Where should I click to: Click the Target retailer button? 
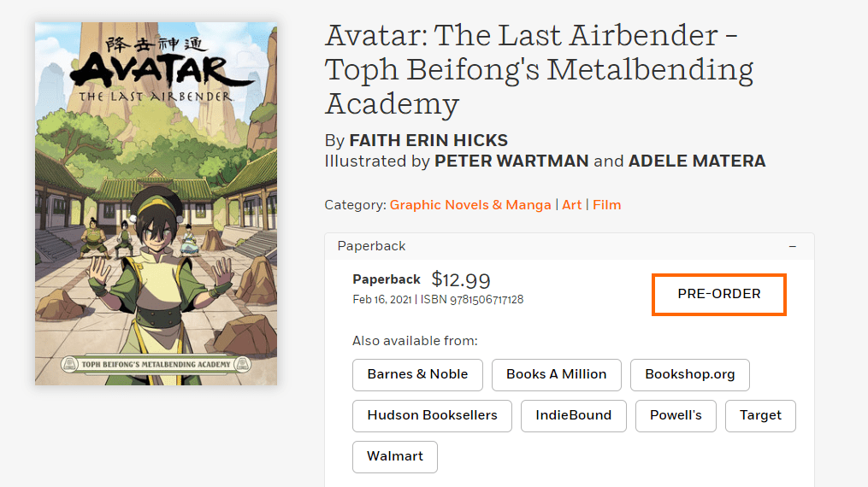point(760,415)
